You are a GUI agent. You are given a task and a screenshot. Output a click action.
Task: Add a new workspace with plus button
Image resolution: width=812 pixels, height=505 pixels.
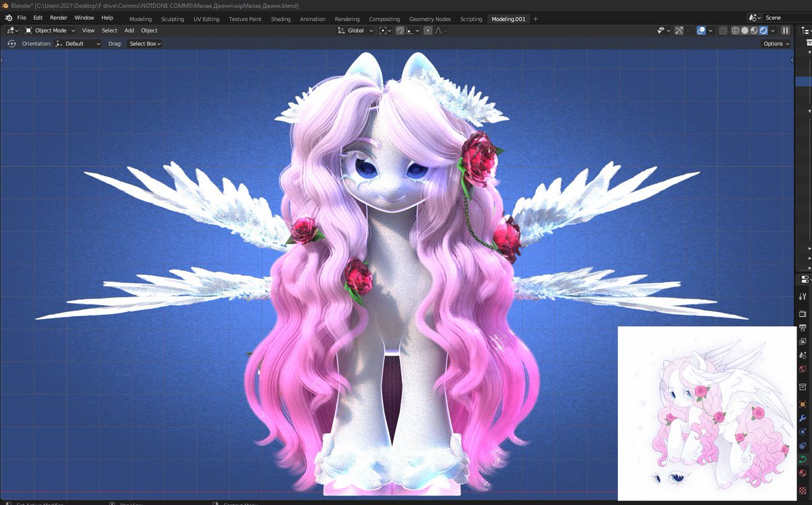(x=536, y=19)
